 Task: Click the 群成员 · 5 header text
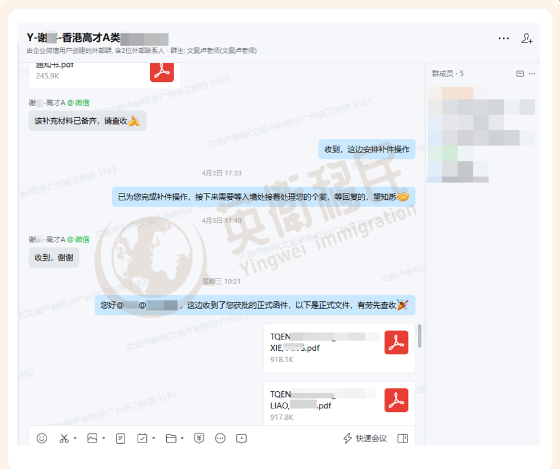(x=448, y=74)
